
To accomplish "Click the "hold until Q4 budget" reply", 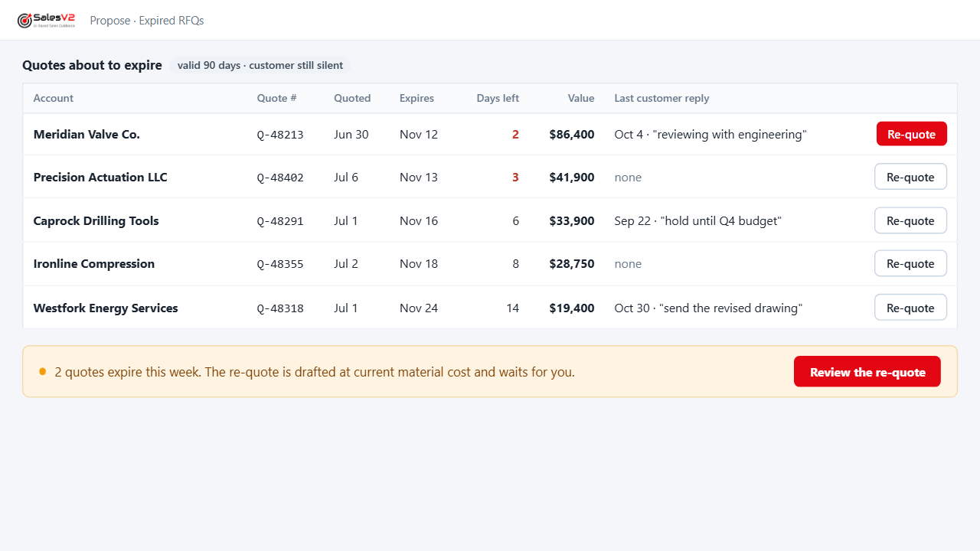I will pos(723,220).
